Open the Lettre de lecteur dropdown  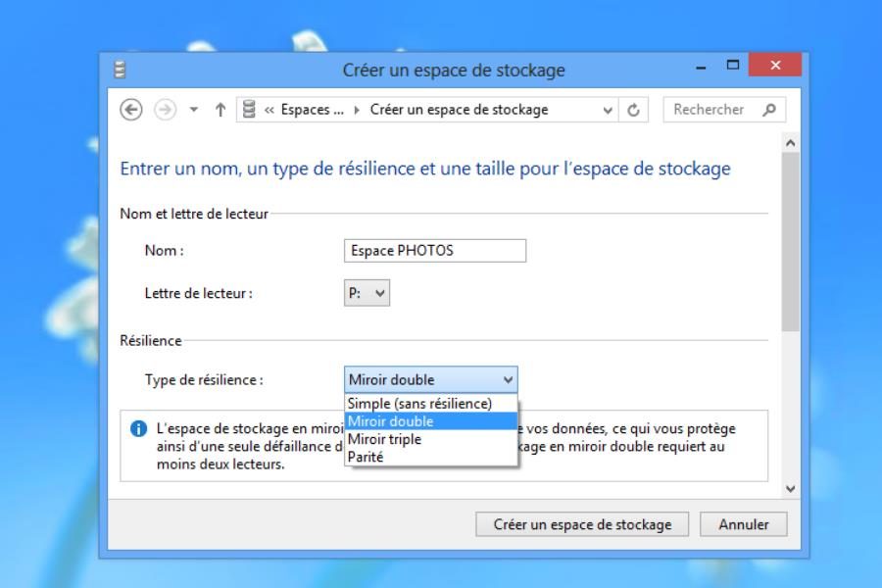coord(367,293)
